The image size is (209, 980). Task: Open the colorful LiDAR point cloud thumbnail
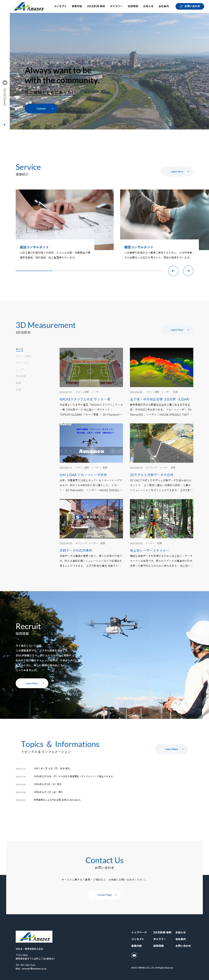162,367
